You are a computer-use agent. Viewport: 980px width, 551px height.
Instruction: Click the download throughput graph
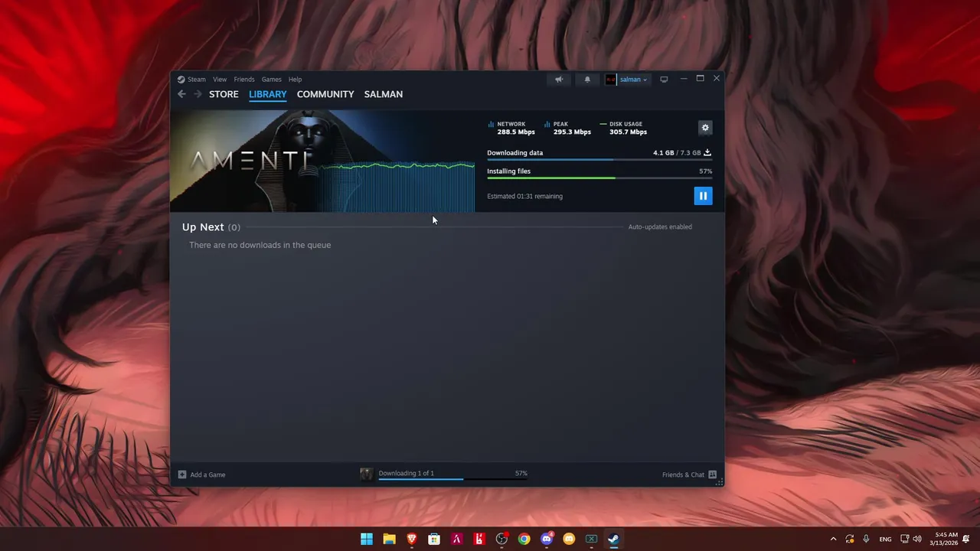point(398,186)
